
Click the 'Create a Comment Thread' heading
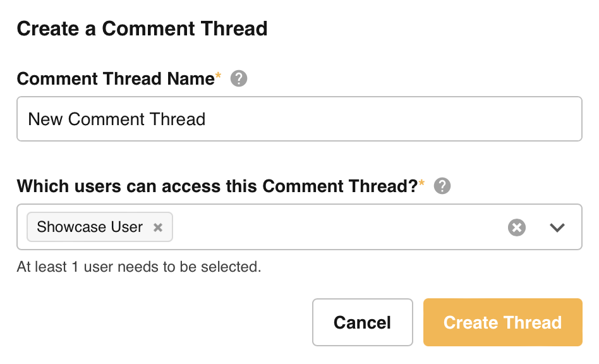point(142,28)
